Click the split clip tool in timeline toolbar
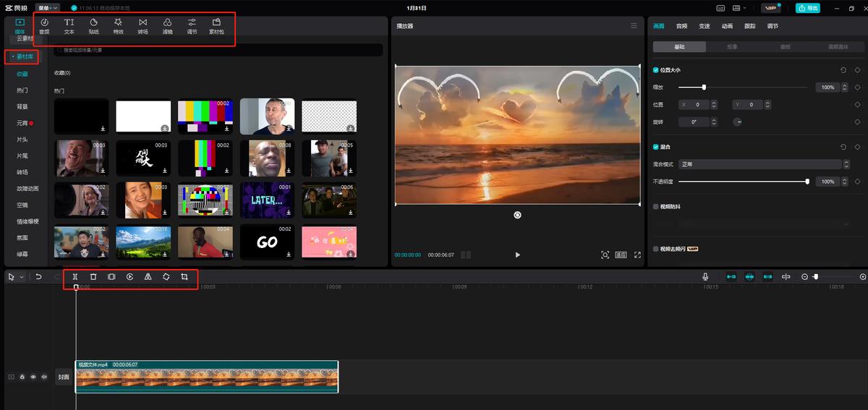The image size is (868, 410). (75, 277)
